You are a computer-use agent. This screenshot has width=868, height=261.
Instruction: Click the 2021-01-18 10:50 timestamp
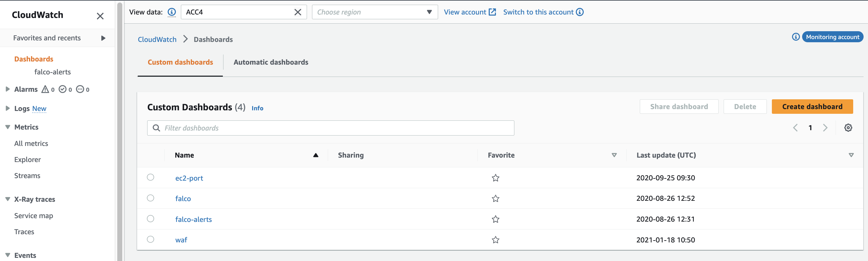pyautogui.click(x=665, y=240)
